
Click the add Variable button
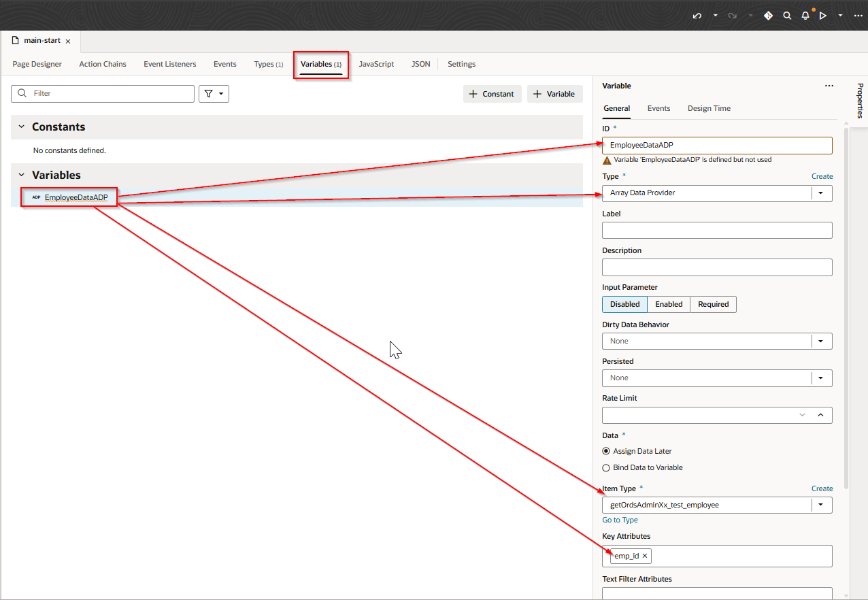tap(554, 94)
